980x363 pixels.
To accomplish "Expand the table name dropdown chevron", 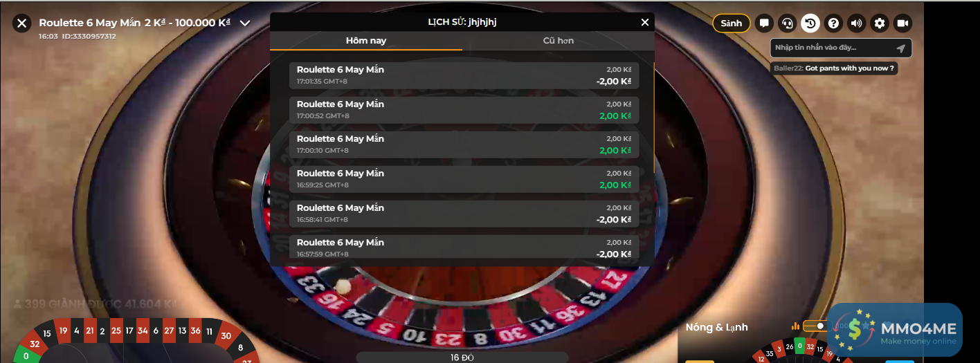I will 244,23.
